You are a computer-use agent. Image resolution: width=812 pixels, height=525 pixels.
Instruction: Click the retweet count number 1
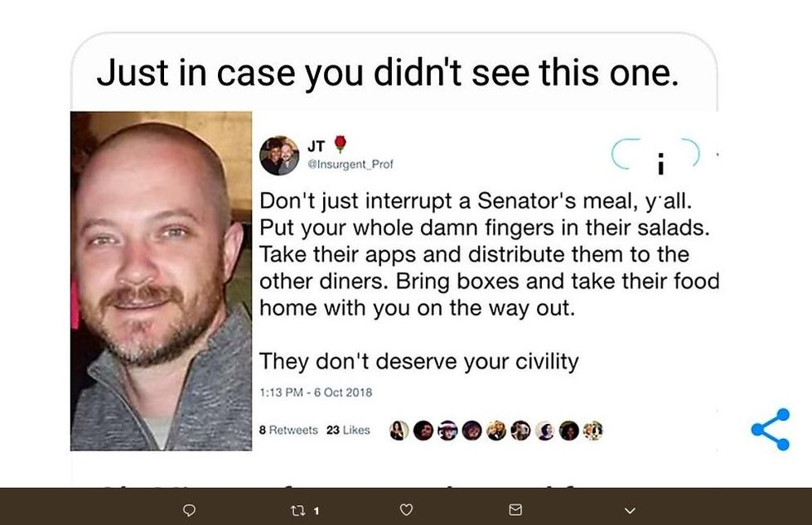coord(317,511)
